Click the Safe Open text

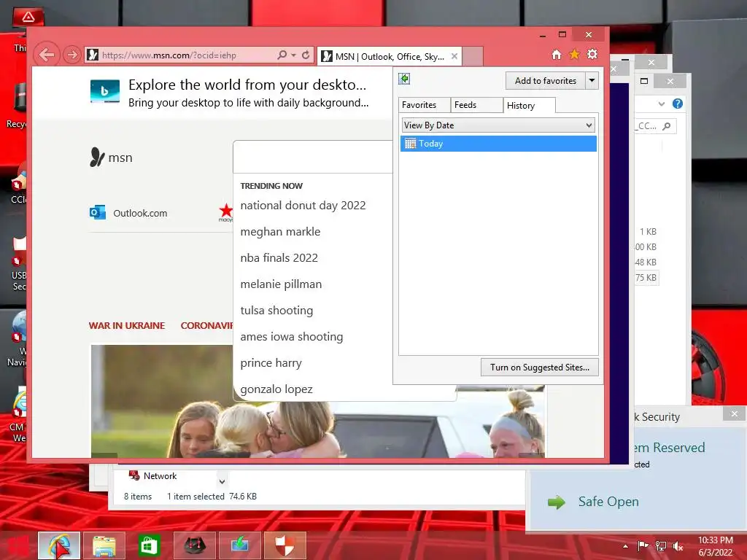[x=608, y=502]
